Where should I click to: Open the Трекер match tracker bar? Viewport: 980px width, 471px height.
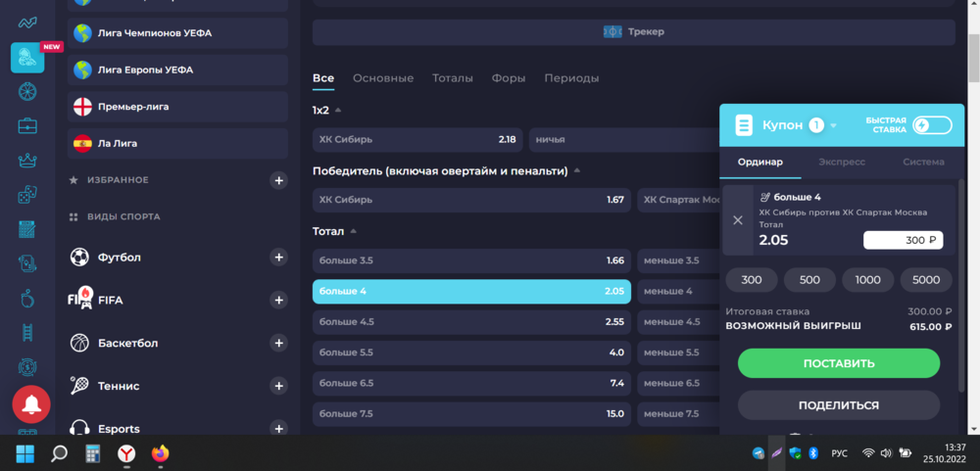coord(634,32)
